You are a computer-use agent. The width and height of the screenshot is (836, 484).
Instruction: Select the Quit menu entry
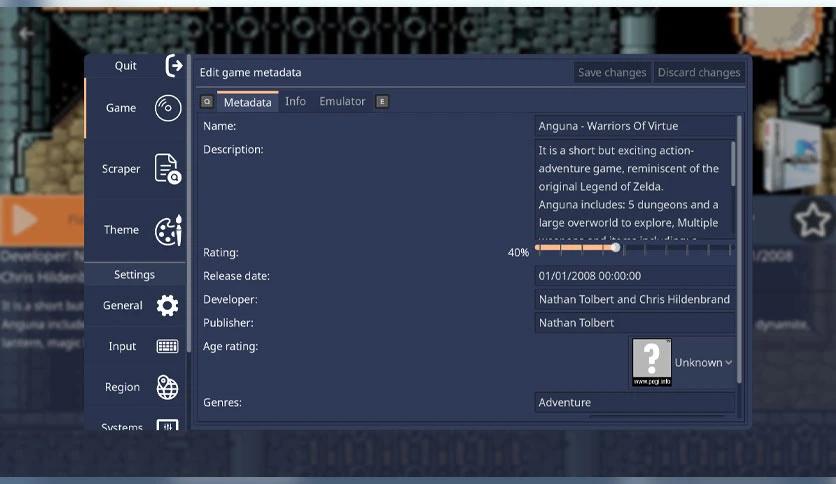pos(135,66)
